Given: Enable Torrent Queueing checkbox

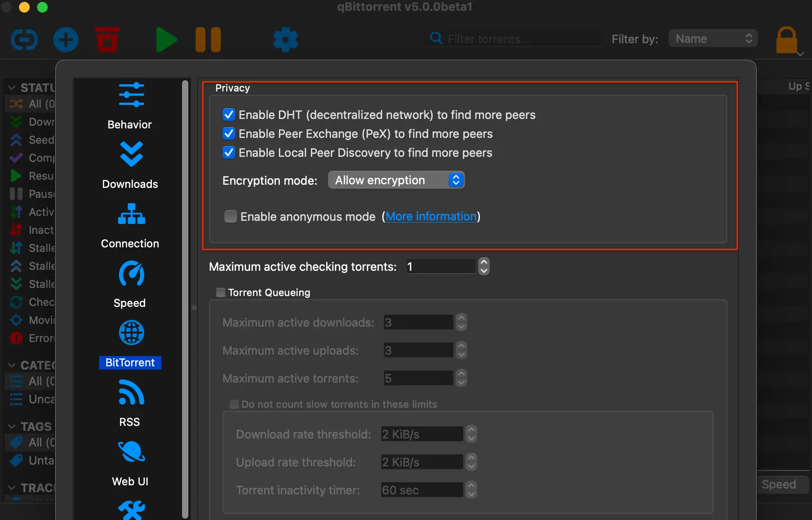Looking at the screenshot, I should tap(221, 292).
